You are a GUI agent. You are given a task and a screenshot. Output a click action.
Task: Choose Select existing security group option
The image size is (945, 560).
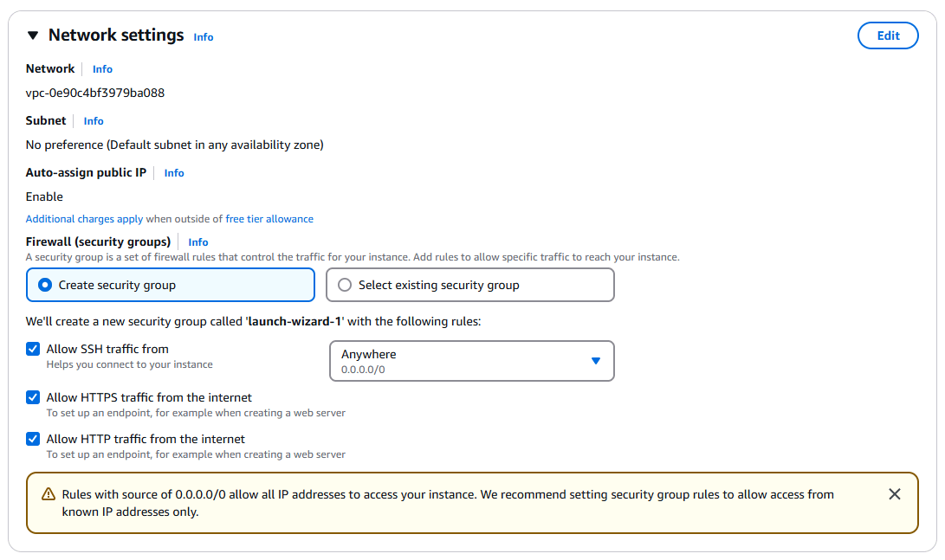click(345, 285)
